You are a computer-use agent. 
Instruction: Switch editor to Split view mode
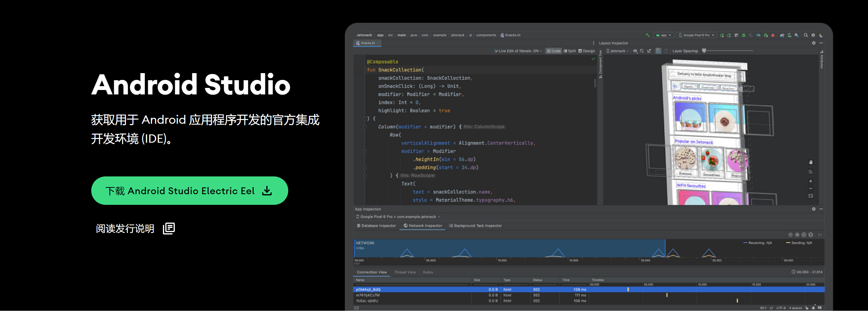pos(570,51)
